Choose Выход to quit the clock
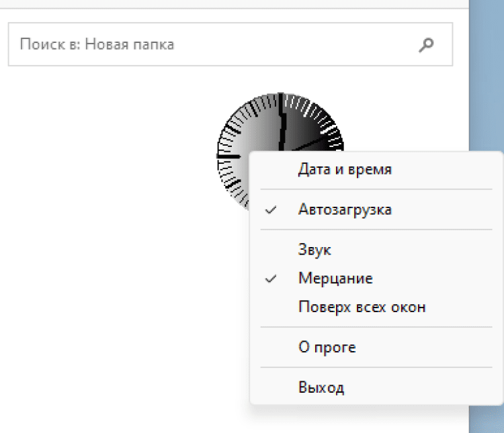Viewport: 504px width, 433px height. (321, 387)
